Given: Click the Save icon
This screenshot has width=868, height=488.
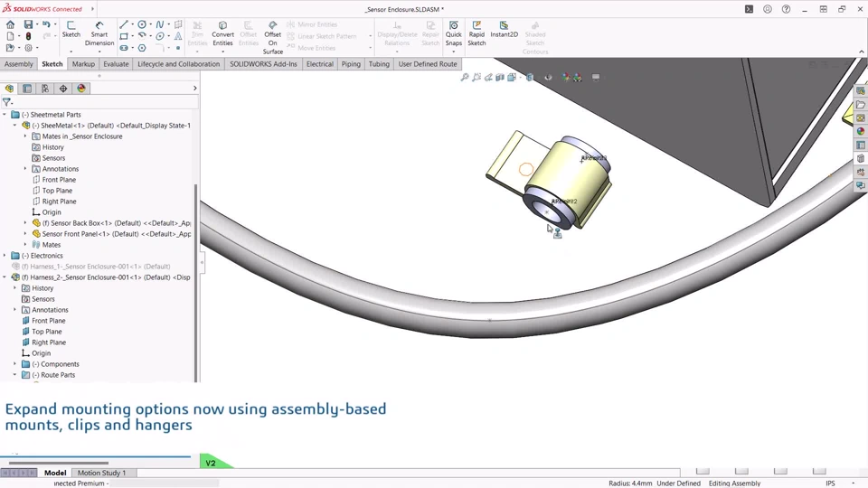Looking at the screenshot, I should tap(28, 24).
